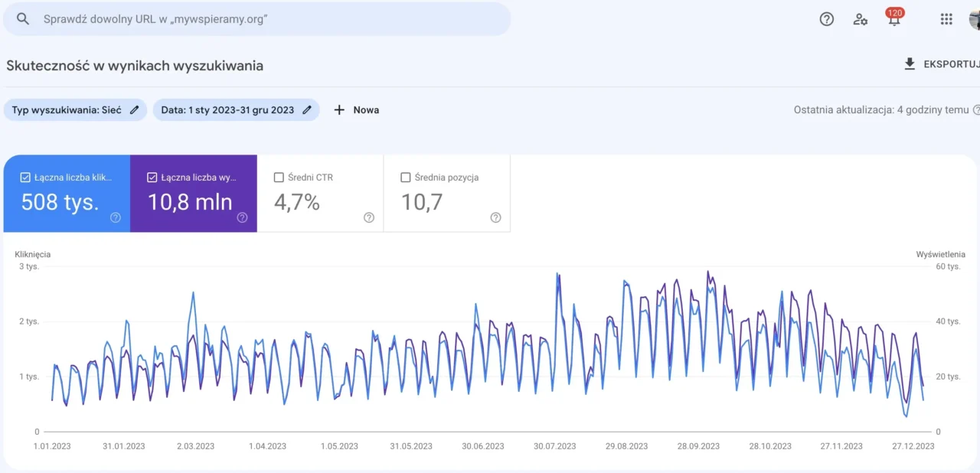Open notifications bell with 120 badge

[893, 19]
